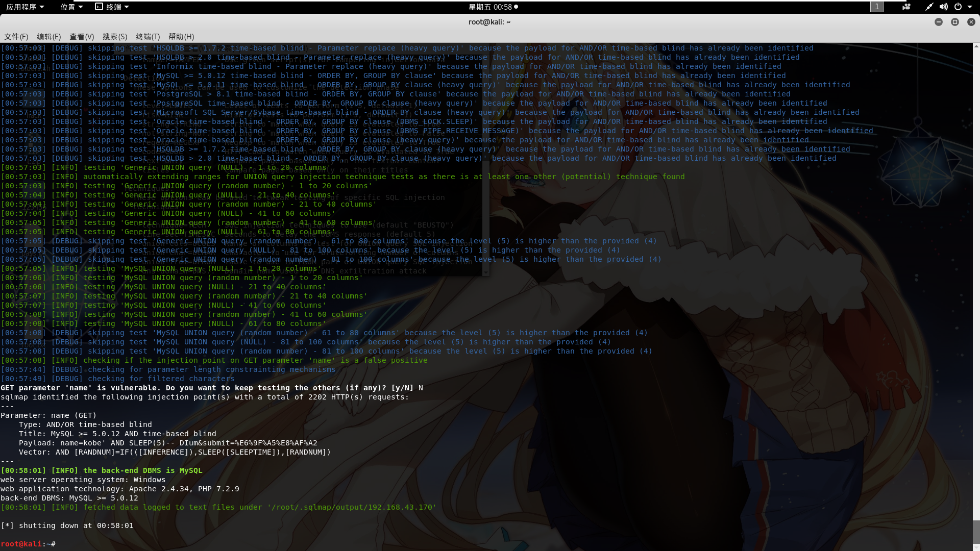Expand the 位置 places dropdown
Image resolution: width=980 pixels, height=551 pixels.
(71, 7)
